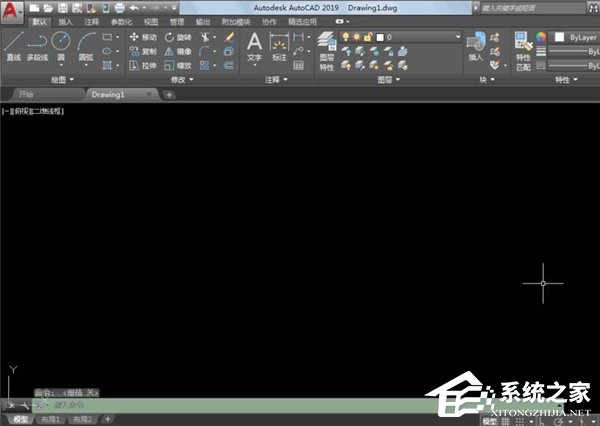Toggle layer lock padlock icon
Screen dimensions: 600x426
tap(368, 37)
